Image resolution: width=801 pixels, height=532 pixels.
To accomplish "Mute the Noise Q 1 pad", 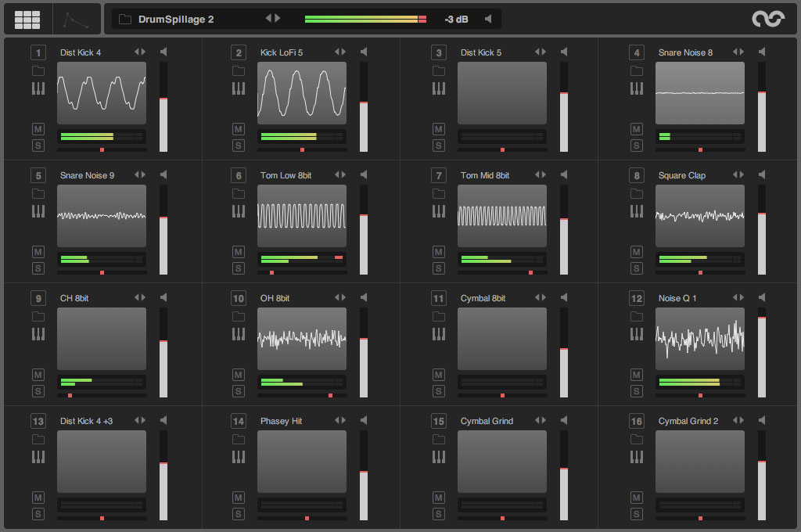I will [637, 375].
